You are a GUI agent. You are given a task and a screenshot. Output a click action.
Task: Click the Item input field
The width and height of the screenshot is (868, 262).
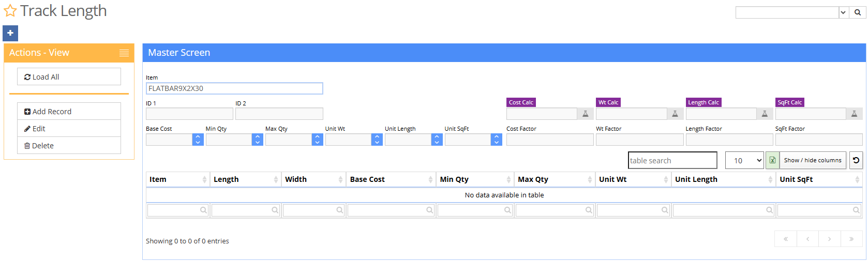(234, 88)
